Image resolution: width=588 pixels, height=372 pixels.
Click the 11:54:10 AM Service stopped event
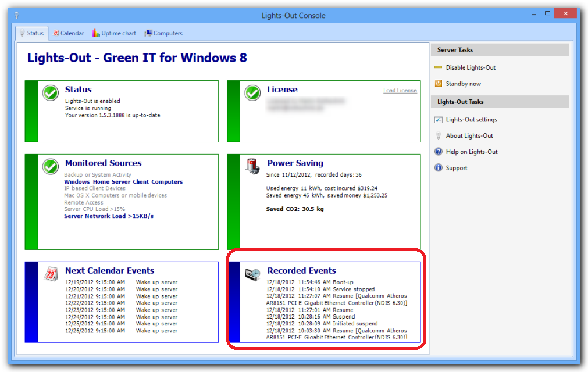coord(320,289)
